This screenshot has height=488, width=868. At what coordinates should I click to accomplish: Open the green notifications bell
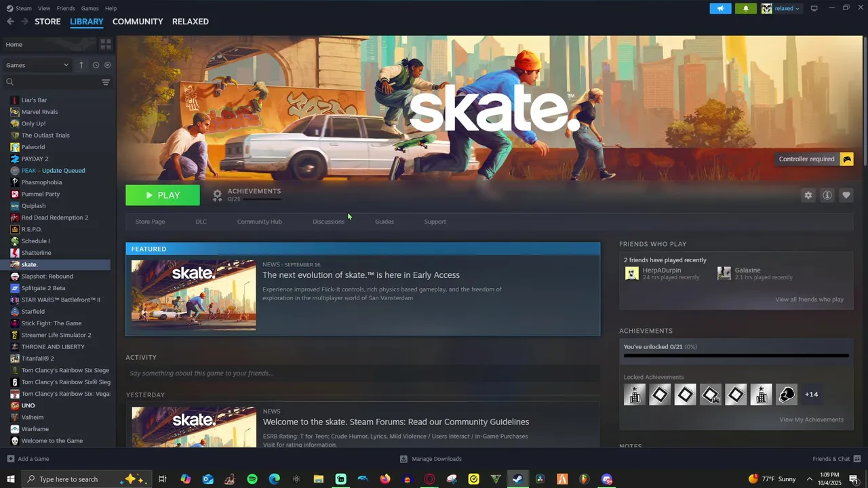746,8
